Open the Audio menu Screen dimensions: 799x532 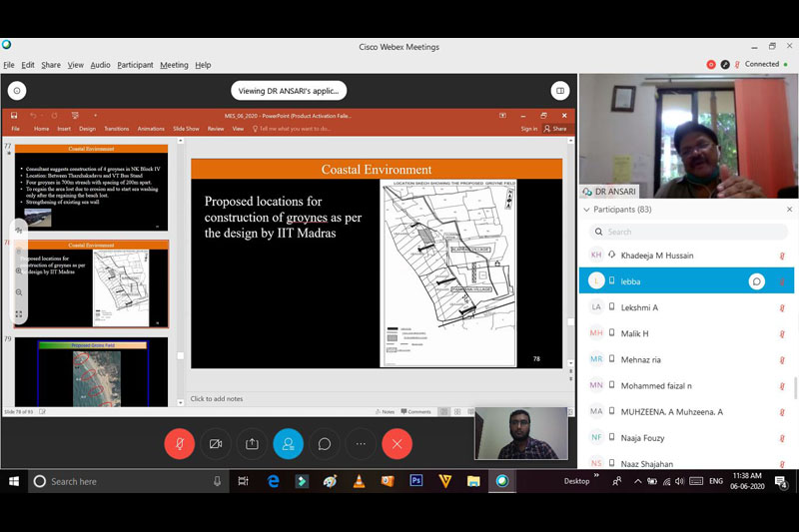point(100,65)
